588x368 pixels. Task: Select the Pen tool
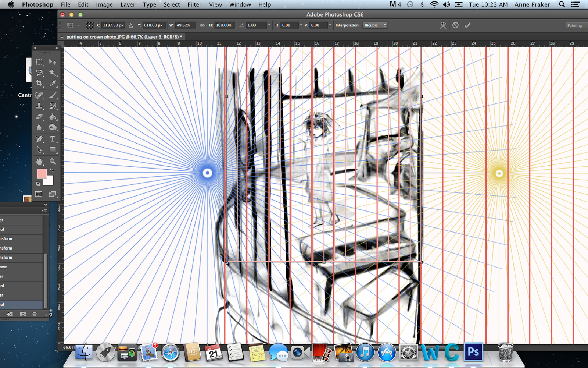pyautogui.click(x=39, y=139)
